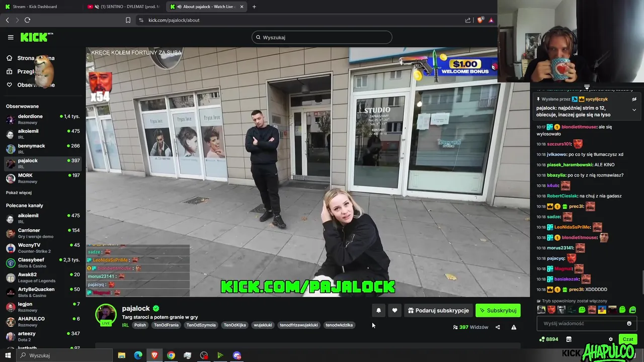The width and height of the screenshot is (644, 362).
Task: Click the green Czat send button
Action: [628, 339]
